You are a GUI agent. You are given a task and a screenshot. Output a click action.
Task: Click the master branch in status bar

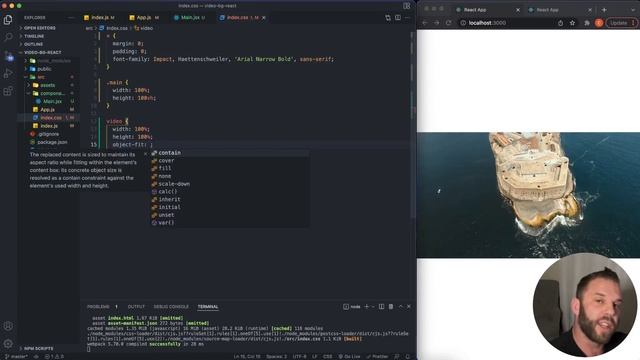(x=16, y=356)
